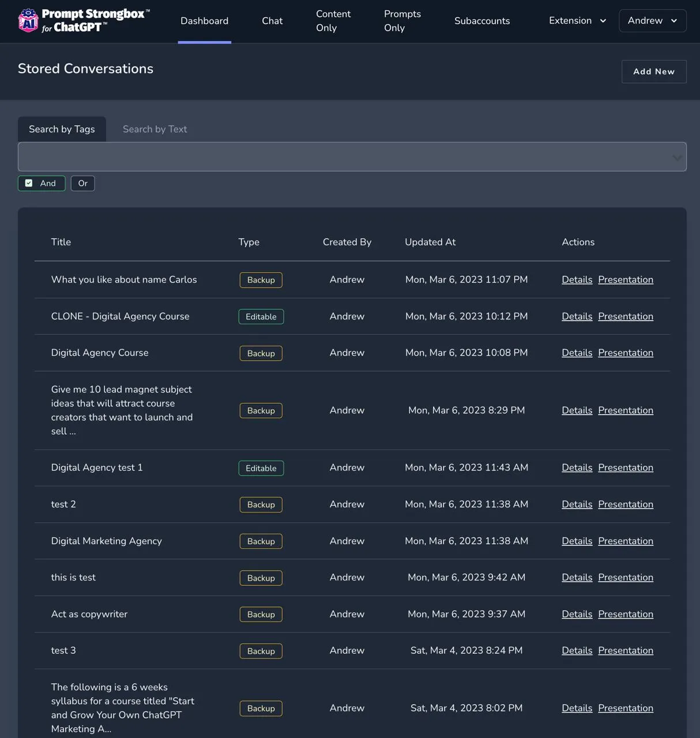This screenshot has width=700, height=738.
Task: View Details for Act as copywriter
Action: [577, 614]
